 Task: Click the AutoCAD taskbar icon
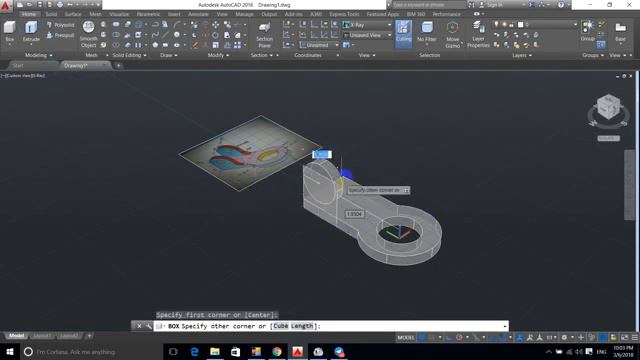tap(297, 351)
